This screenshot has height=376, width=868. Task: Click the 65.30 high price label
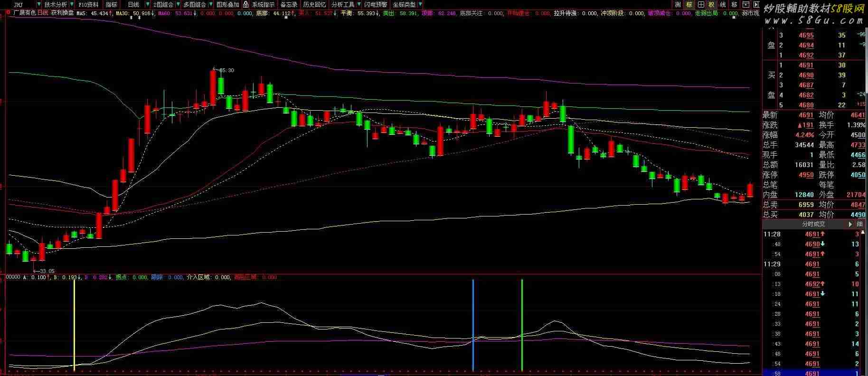coord(226,70)
